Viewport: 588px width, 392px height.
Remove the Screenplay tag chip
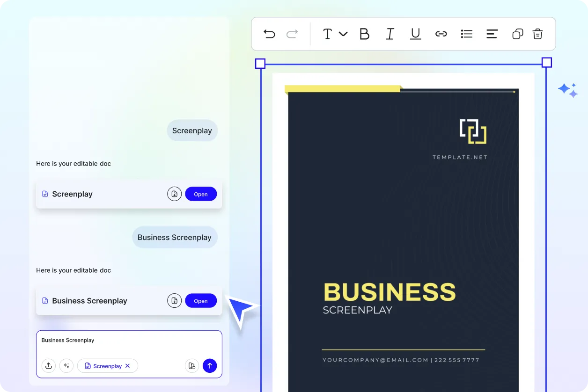click(127, 366)
